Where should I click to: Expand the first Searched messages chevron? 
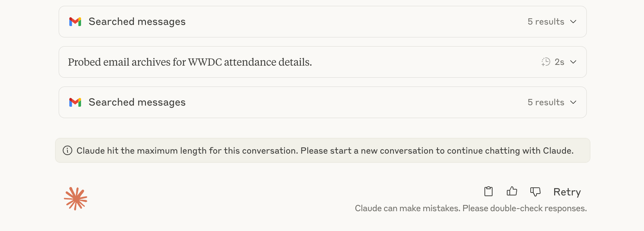point(573,22)
